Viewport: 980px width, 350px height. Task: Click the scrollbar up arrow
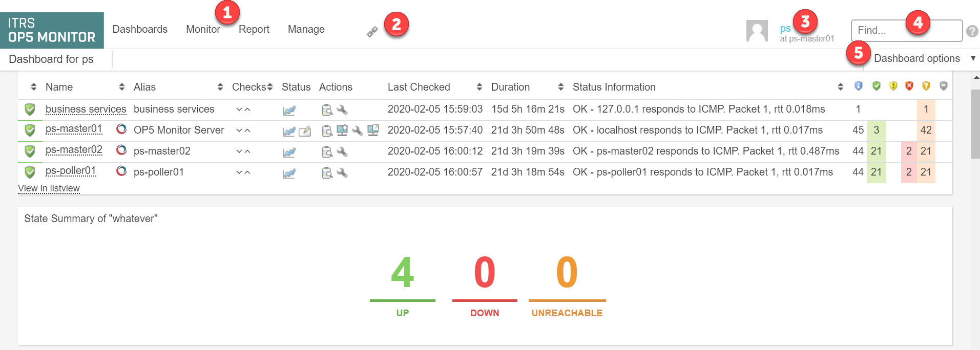(976, 78)
